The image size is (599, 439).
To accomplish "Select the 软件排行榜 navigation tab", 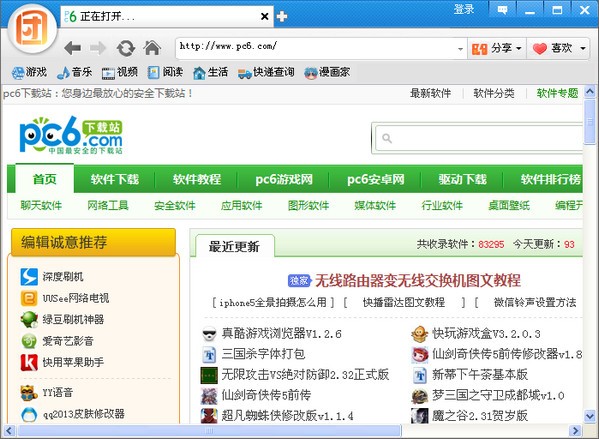I will (551, 179).
